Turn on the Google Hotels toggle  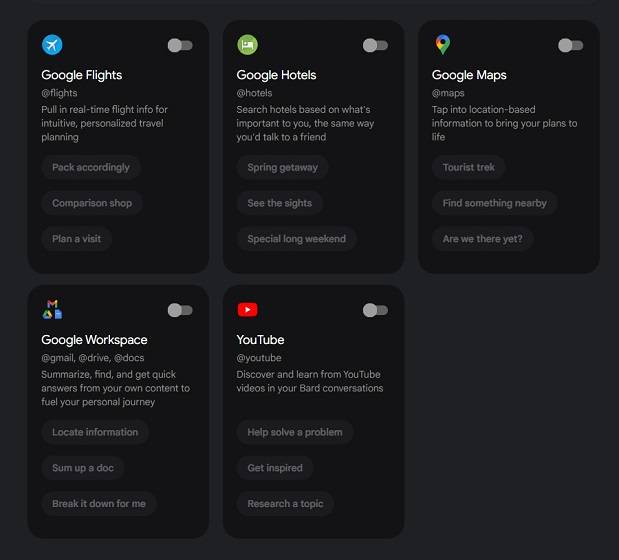coord(375,45)
